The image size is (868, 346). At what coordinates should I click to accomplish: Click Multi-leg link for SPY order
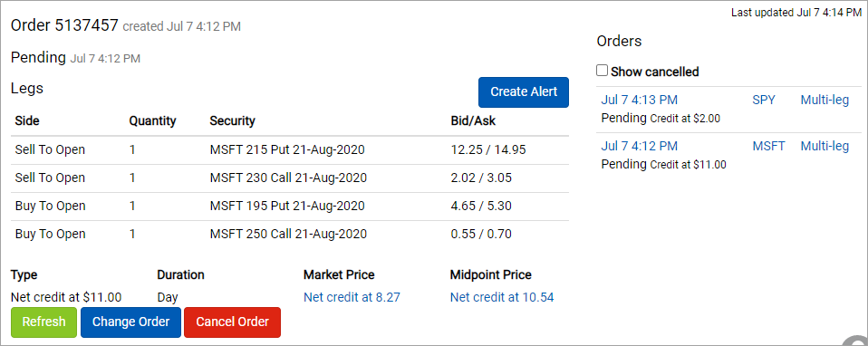click(x=825, y=101)
